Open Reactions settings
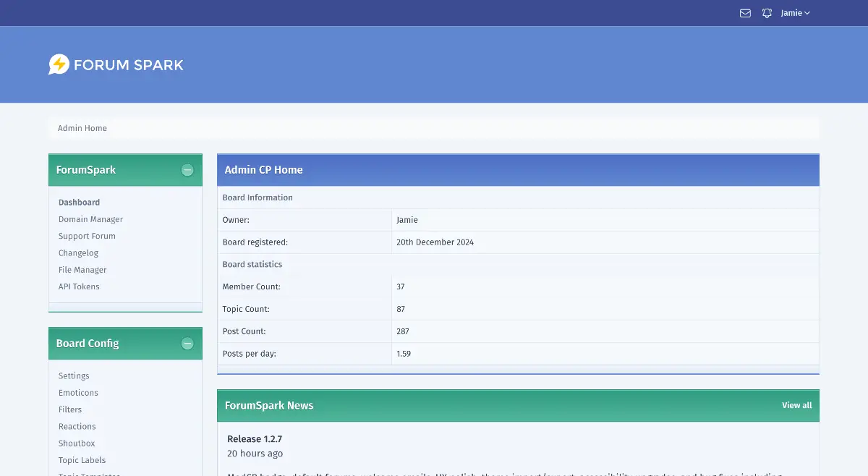This screenshot has width=868, height=476. 77,427
